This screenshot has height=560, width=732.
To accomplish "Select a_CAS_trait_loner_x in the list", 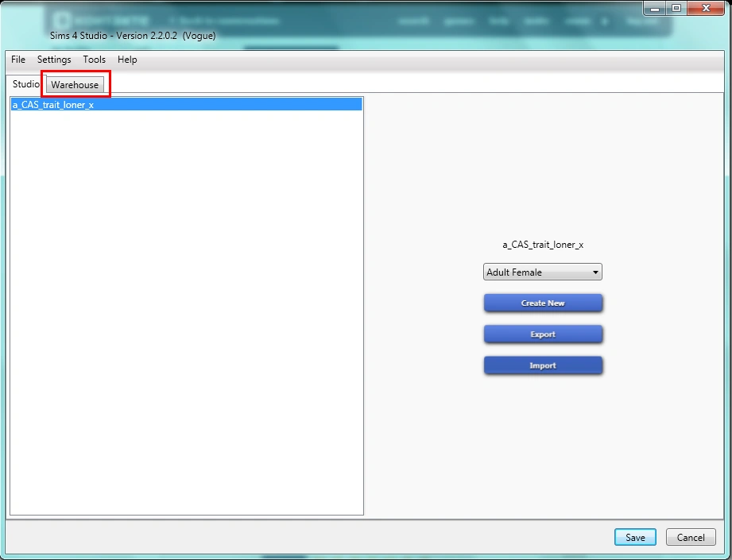I will (186, 105).
